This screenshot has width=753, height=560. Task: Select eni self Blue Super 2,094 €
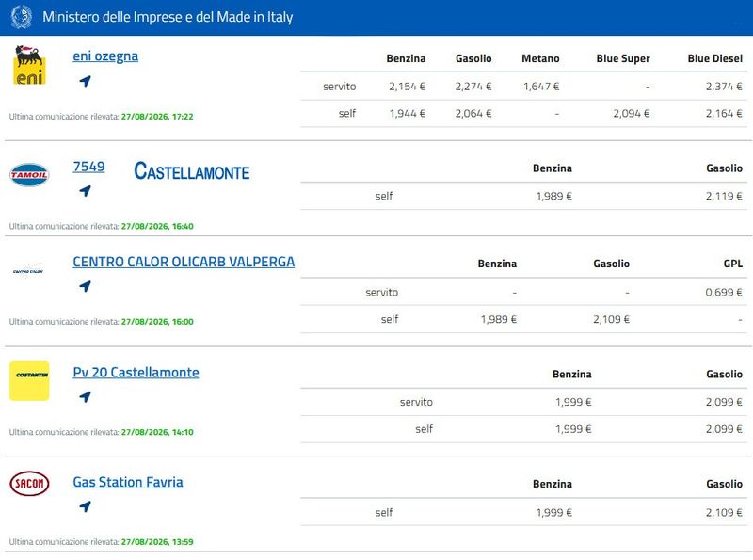631,113
